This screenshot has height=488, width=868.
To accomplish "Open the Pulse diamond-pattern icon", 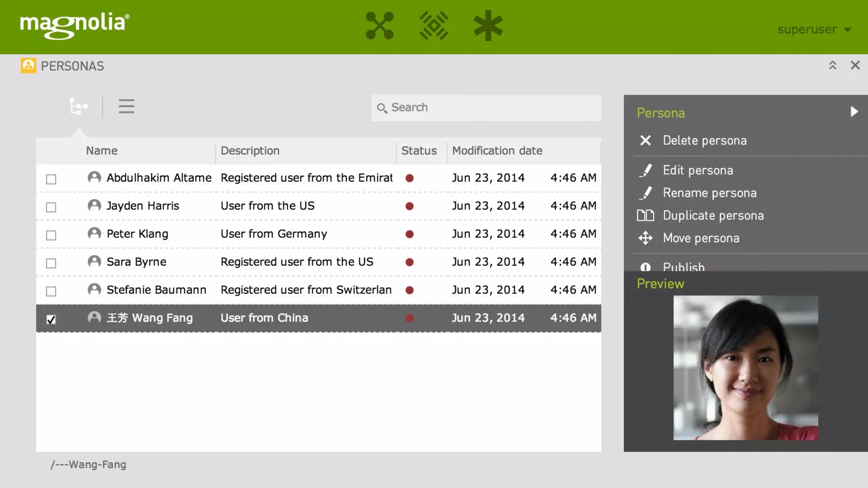I will pos(434,26).
